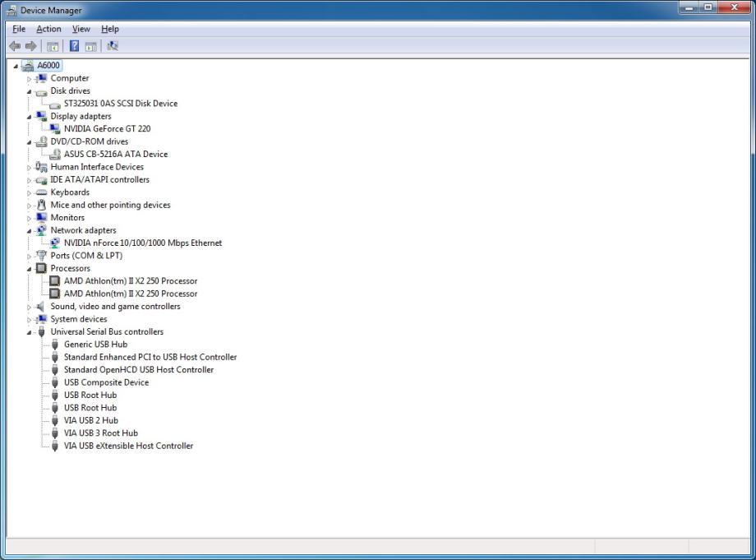Select Generic USB Hub
756x560 pixels.
pyautogui.click(x=95, y=344)
